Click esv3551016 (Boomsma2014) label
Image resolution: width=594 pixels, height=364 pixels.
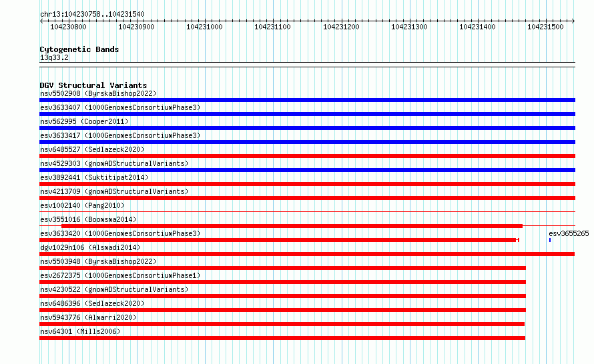tap(88, 219)
